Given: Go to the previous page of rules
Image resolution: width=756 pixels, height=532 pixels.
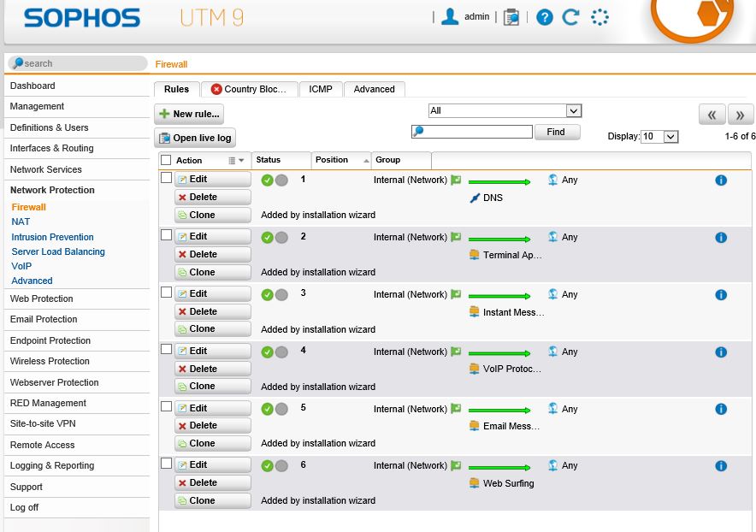Looking at the screenshot, I should coord(712,115).
